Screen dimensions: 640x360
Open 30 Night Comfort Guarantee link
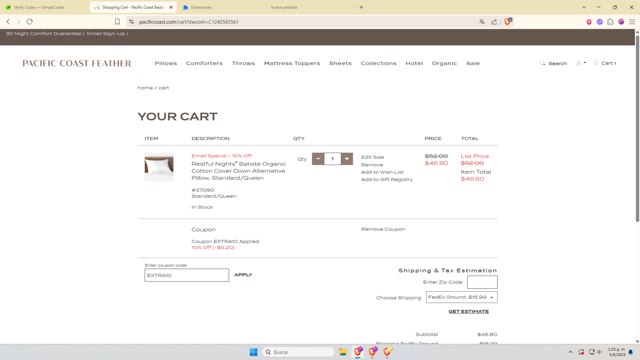pyautogui.click(x=43, y=33)
